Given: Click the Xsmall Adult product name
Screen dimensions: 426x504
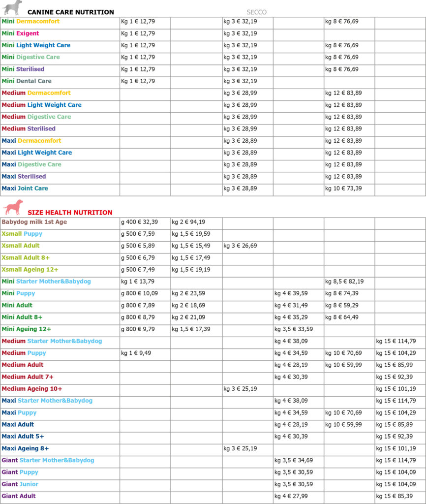Looking at the screenshot, I should click(21, 246).
